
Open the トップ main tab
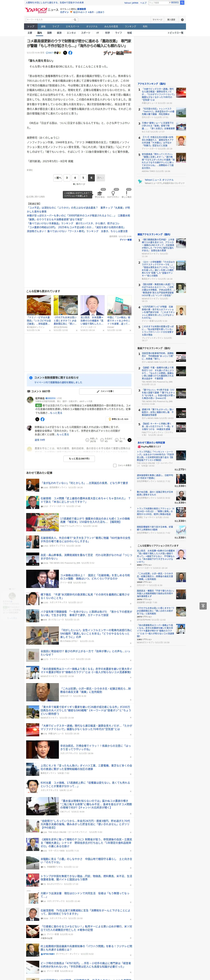coord(31,27)
